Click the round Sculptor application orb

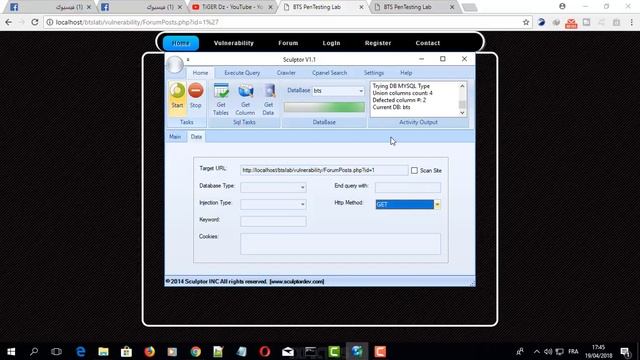[175, 65]
